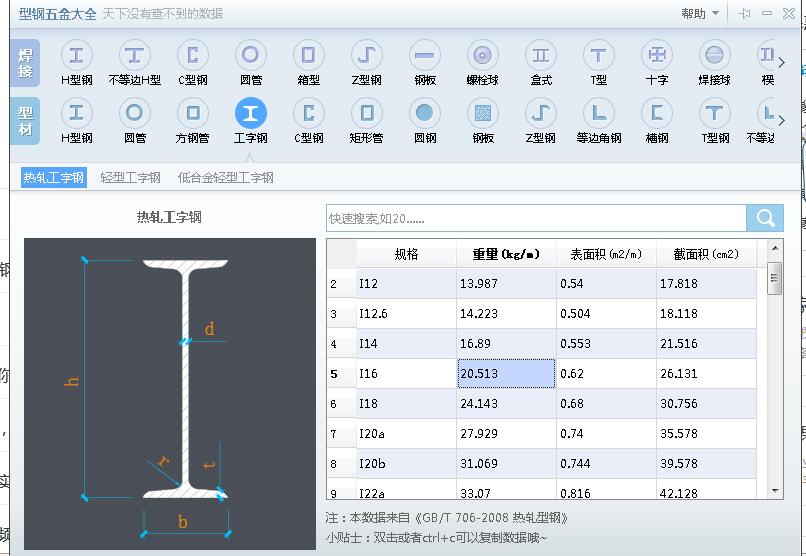Select row header number 5

pos(341,374)
